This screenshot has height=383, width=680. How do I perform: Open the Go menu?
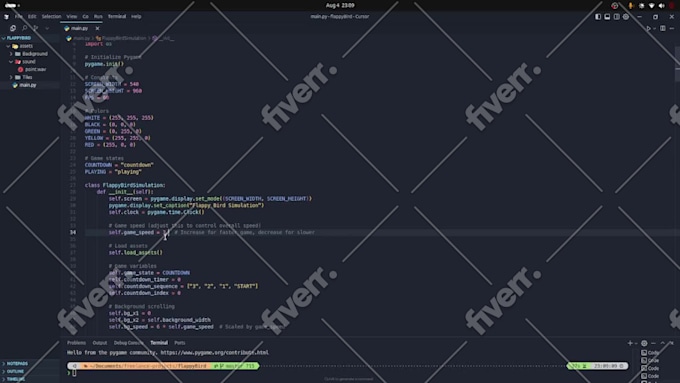(85, 16)
